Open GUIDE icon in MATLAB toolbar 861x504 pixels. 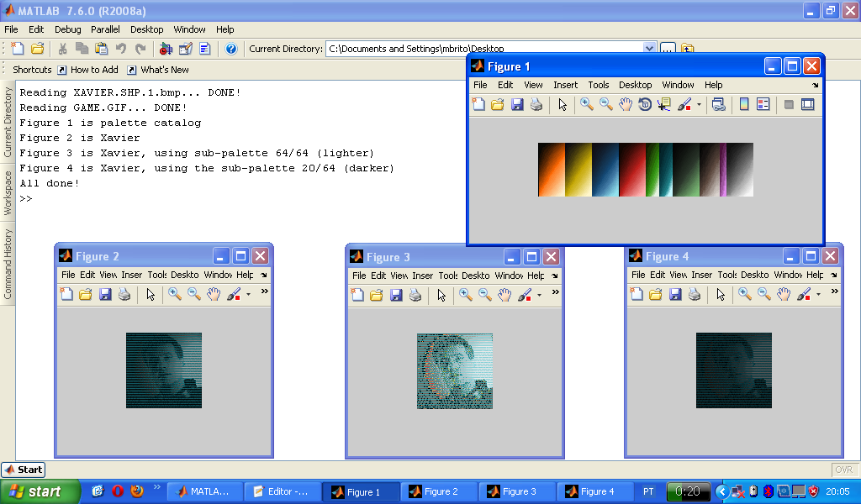coord(185,49)
